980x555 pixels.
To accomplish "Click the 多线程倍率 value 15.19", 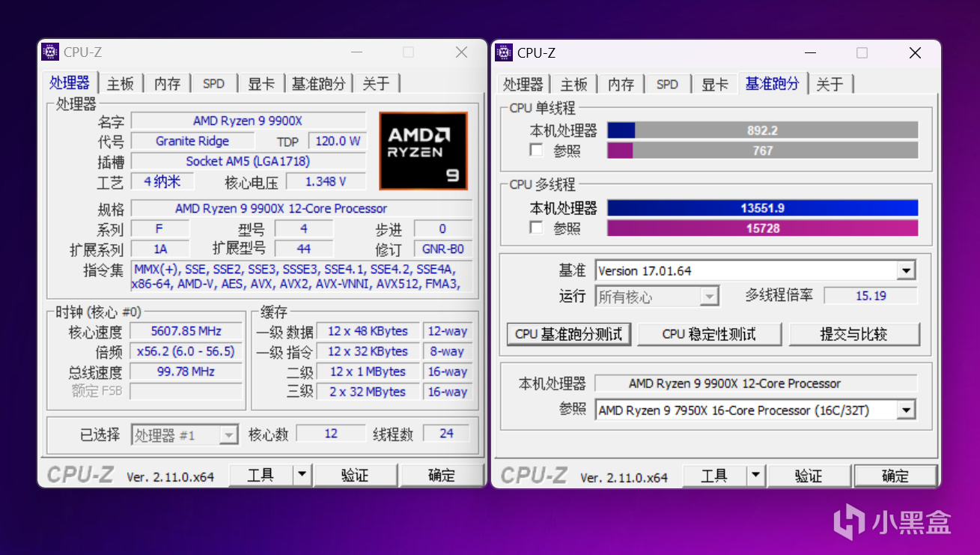I will pos(871,296).
